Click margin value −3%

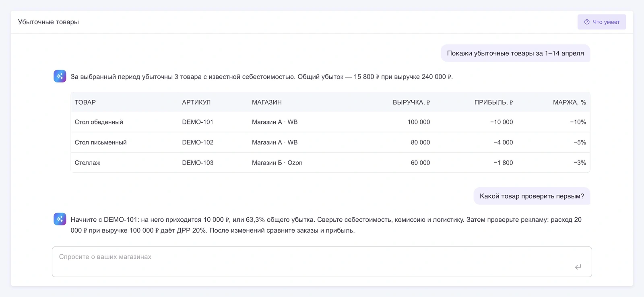pyautogui.click(x=580, y=163)
